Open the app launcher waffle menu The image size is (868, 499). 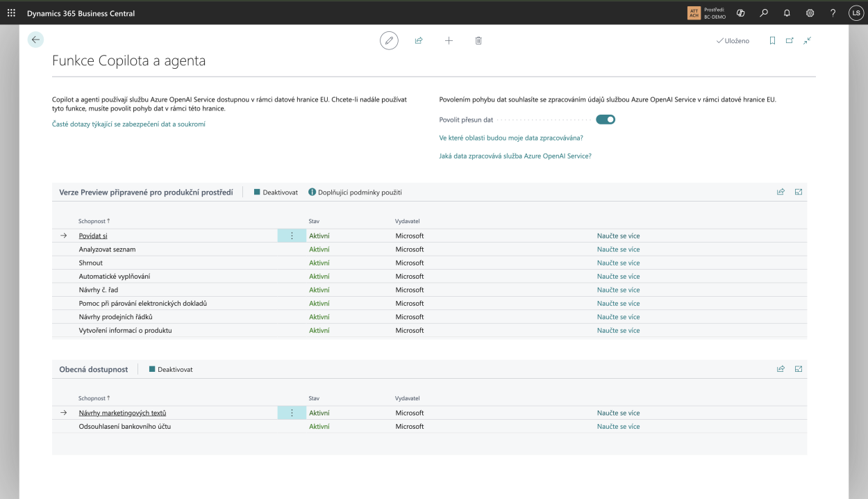[11, 13]
